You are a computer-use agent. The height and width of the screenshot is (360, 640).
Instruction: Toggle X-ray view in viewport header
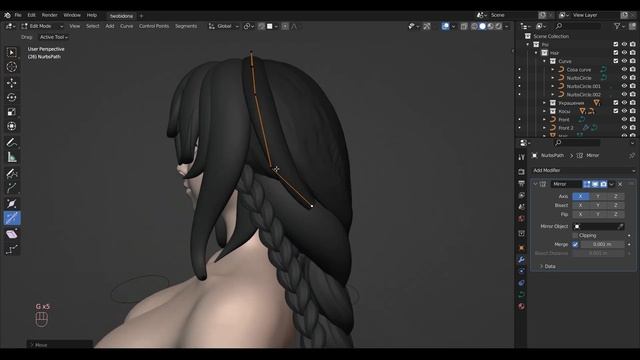464,26
